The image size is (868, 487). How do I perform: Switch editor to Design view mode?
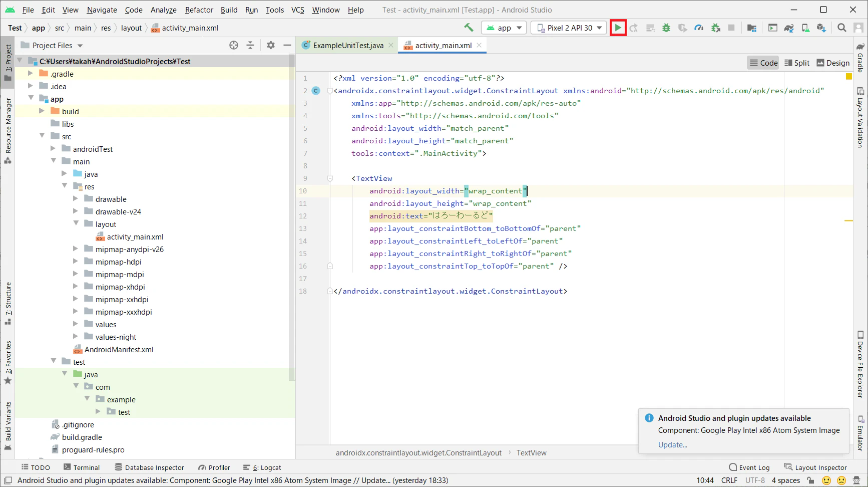[x=833, y=63]
